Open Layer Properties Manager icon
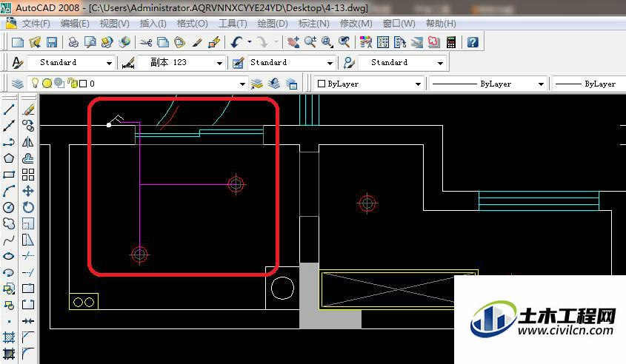Image resolution: width=626 pixels, height=364 pixels. [17, 84]
